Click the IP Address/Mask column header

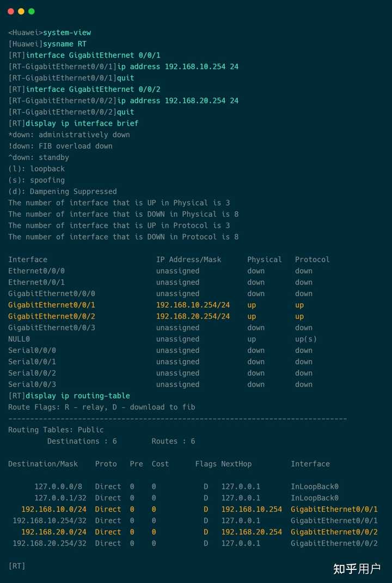pos(188,260)
